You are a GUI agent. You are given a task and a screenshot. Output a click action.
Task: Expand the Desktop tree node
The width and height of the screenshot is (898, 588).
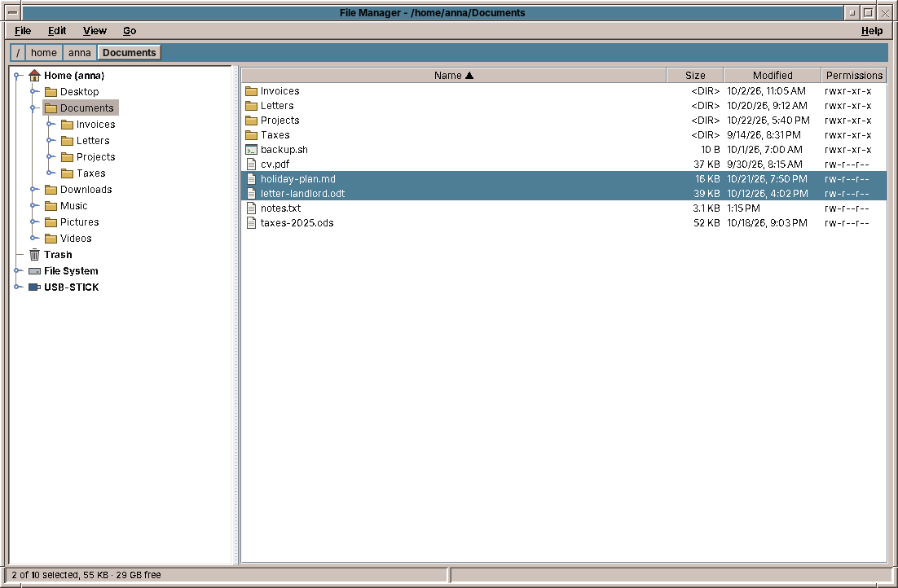(33, 91)
